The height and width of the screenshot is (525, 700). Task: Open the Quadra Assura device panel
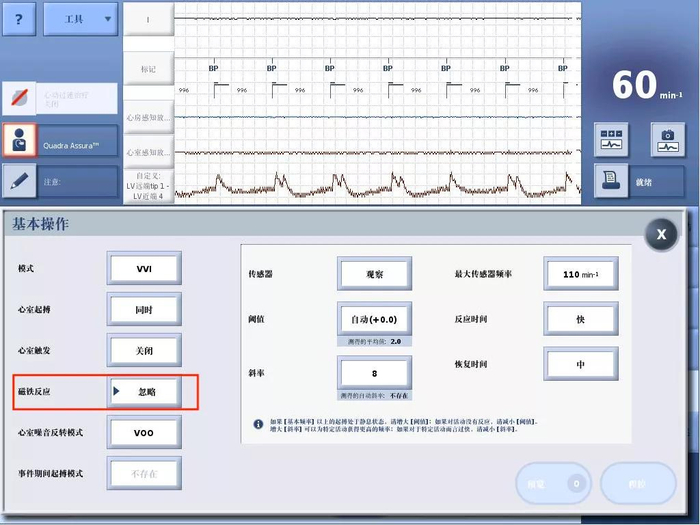coord(77,141)
